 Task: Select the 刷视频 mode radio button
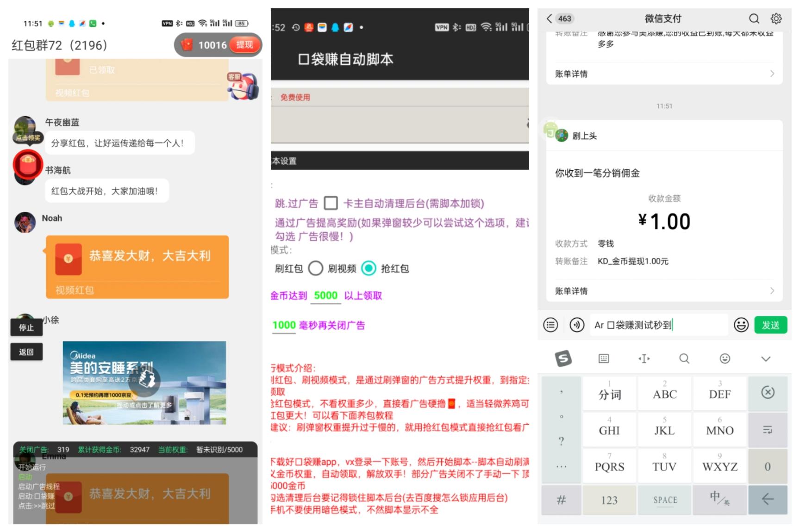click(369, 268)
